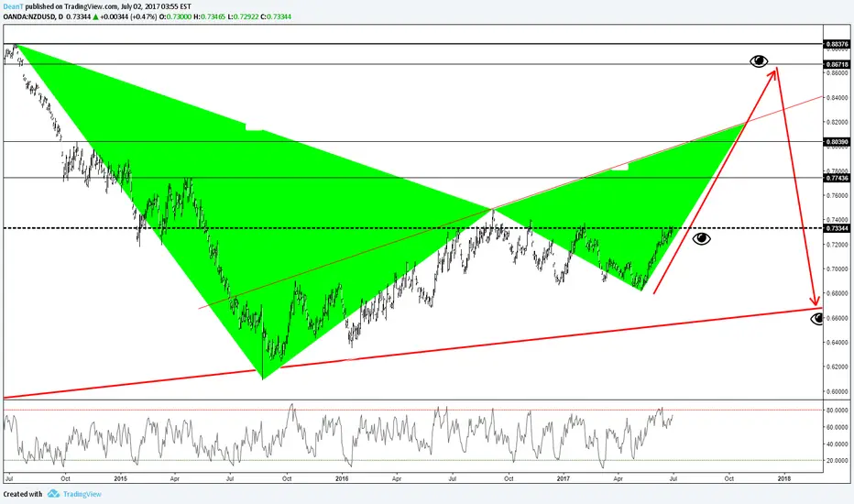Image resolution: width=854 pixels, height=504 pixels.
Task: Click the 0.77436 price label
Action: click(838, 178)
